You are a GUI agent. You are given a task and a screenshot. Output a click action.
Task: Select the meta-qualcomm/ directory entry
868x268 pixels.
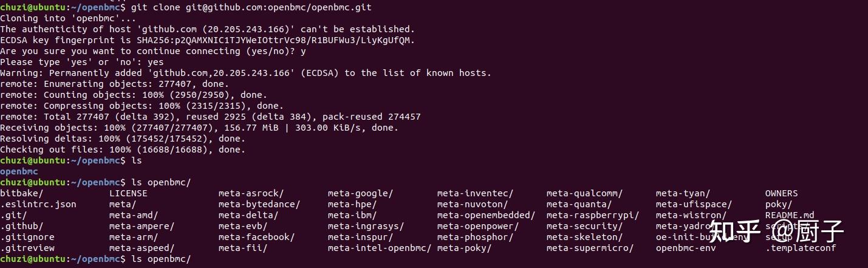pos(584,193)
